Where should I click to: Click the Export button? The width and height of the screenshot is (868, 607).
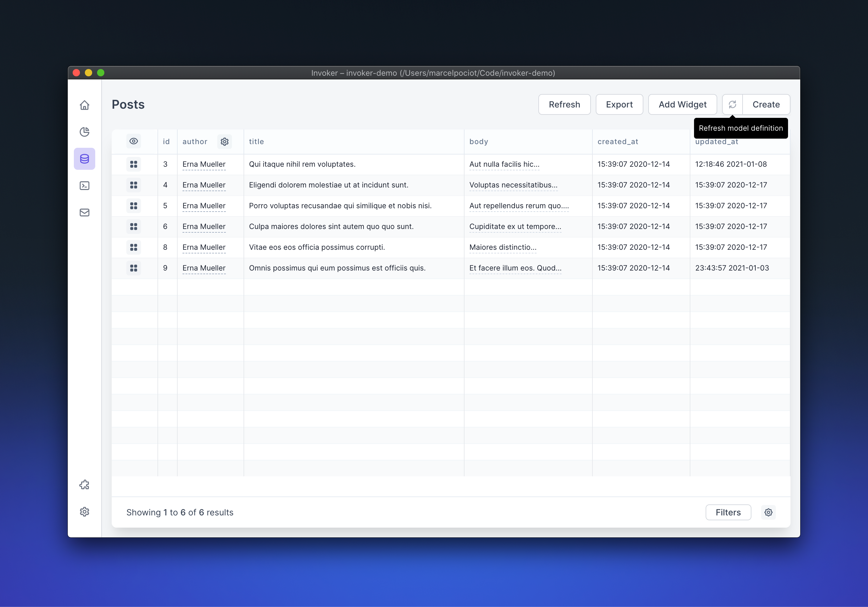point(619,104)
